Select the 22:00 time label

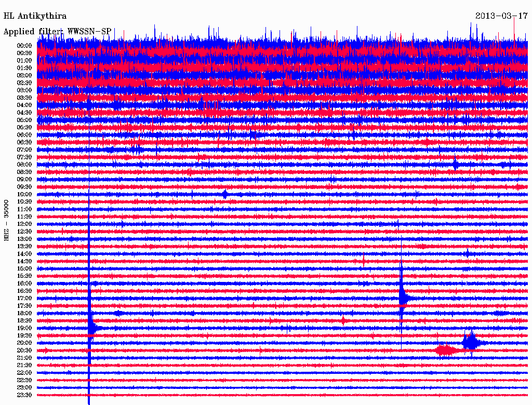pos(24,373)
